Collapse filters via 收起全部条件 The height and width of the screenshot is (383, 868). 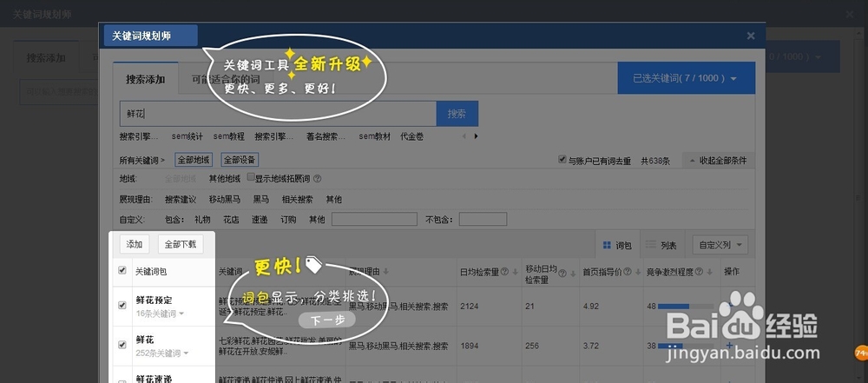pyautogui.click(x=718, y=161)
